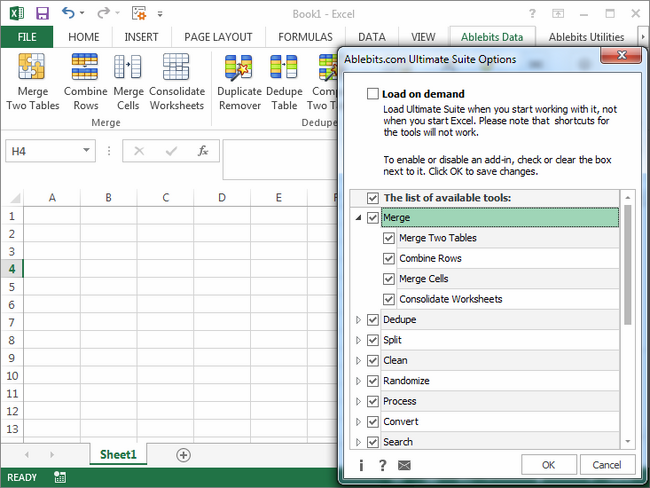The width and height of the screenshot is (650, 488).
Task: Open the help question mark in dialog
Action: click(x=383, y=465)
